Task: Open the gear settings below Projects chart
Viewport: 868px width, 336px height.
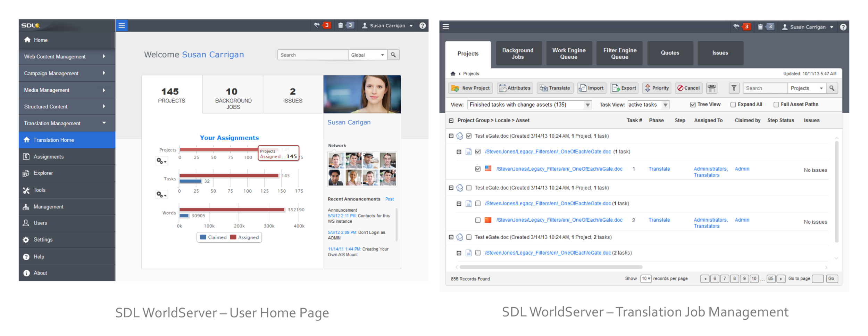Action: [x=161, y=161]
